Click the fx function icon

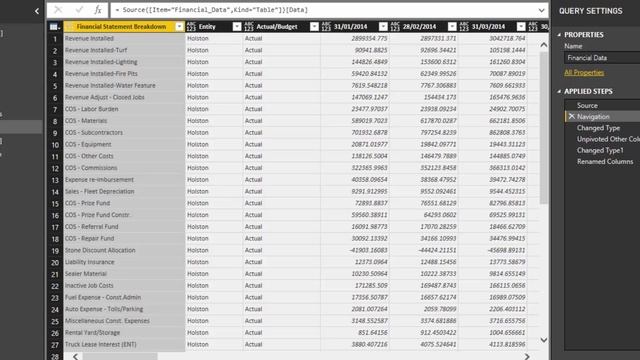tap(98, 10)
